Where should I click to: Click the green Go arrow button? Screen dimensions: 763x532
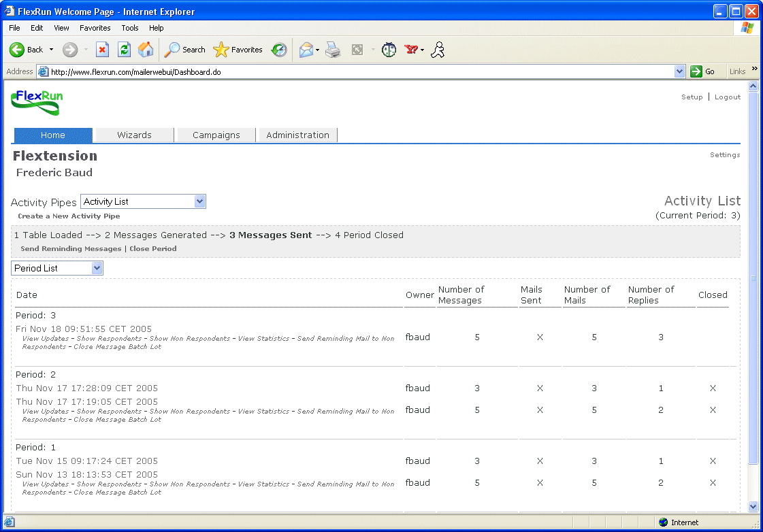pos(696,71)
